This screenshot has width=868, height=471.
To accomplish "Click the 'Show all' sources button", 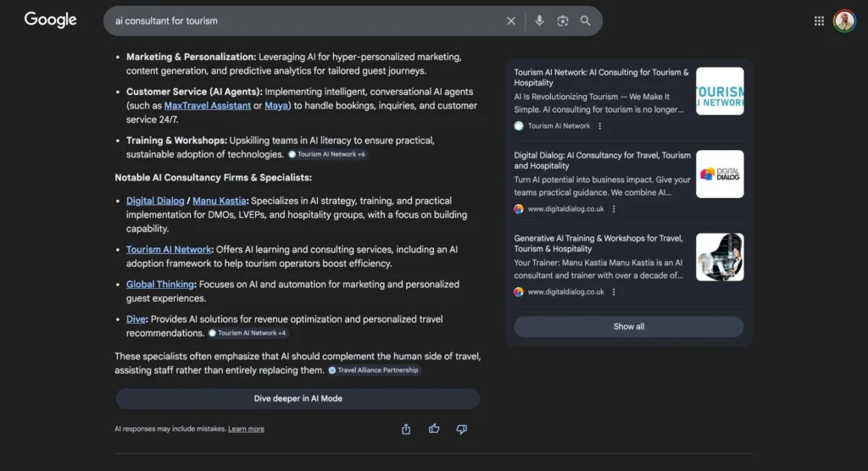I will click(629, 326).
